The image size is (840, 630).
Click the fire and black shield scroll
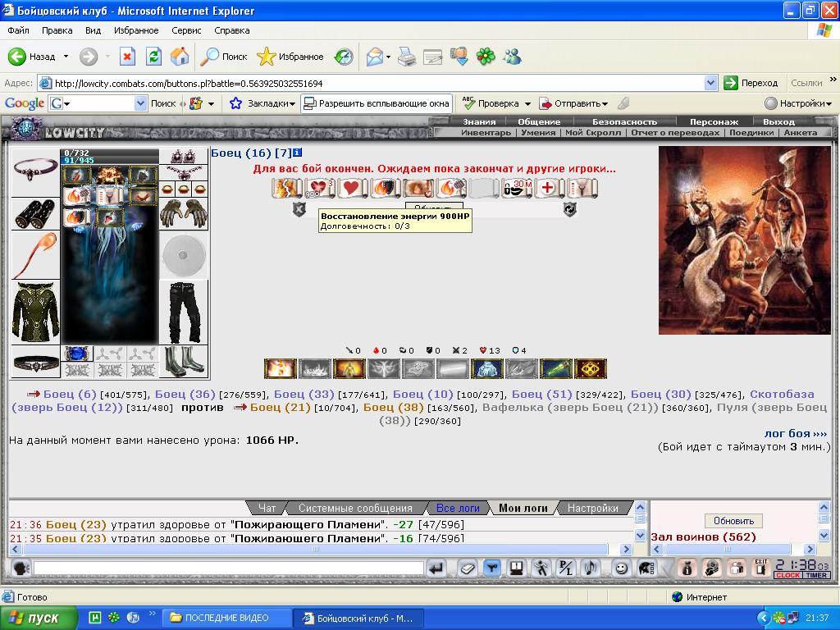384,188
